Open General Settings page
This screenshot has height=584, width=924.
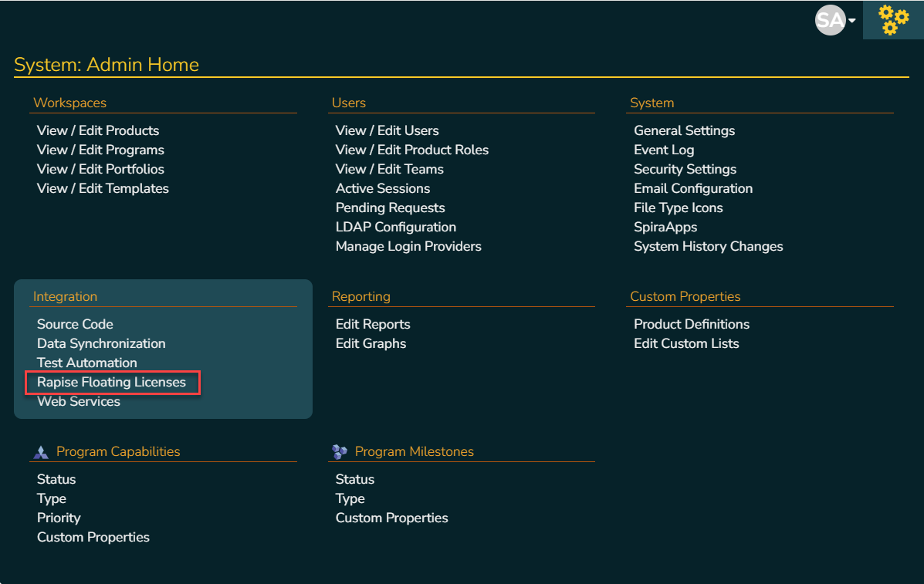point(684,130)
